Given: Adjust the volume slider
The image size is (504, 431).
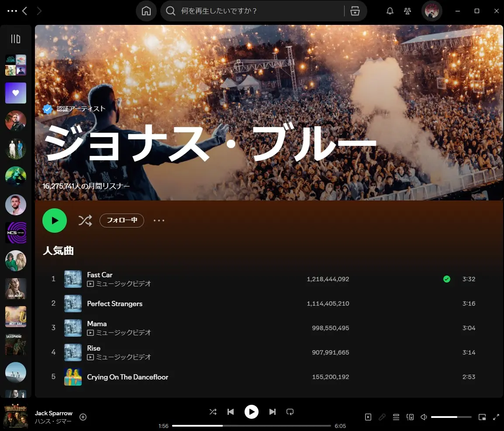Looking at the screenshot, I should [451, 417].
